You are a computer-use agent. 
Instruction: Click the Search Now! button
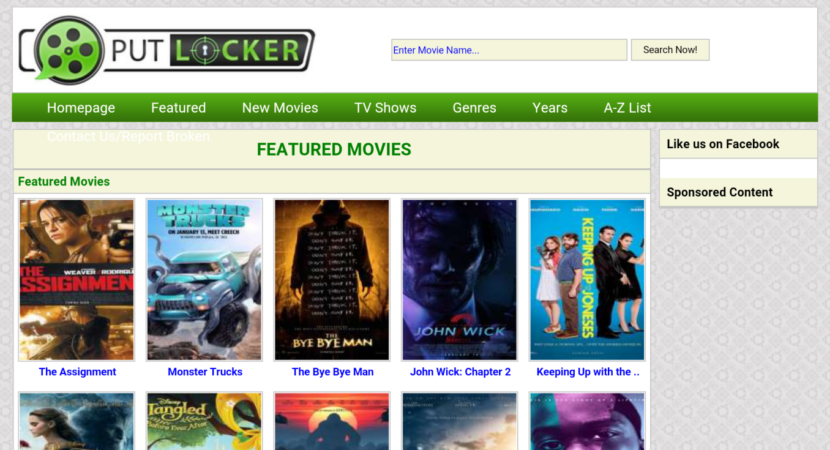click(x=670, y=50)
